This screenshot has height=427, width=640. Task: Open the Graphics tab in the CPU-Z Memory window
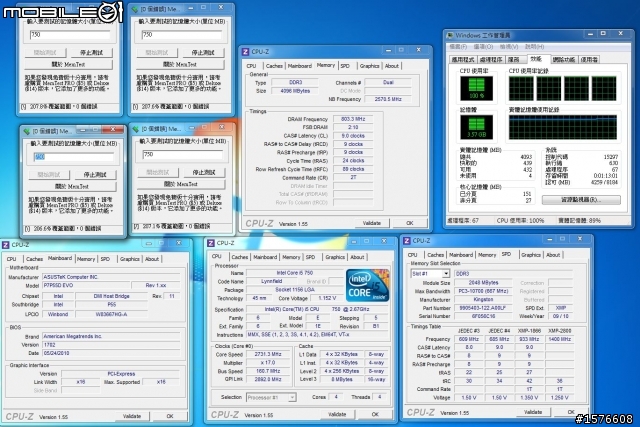click(369, 66)
